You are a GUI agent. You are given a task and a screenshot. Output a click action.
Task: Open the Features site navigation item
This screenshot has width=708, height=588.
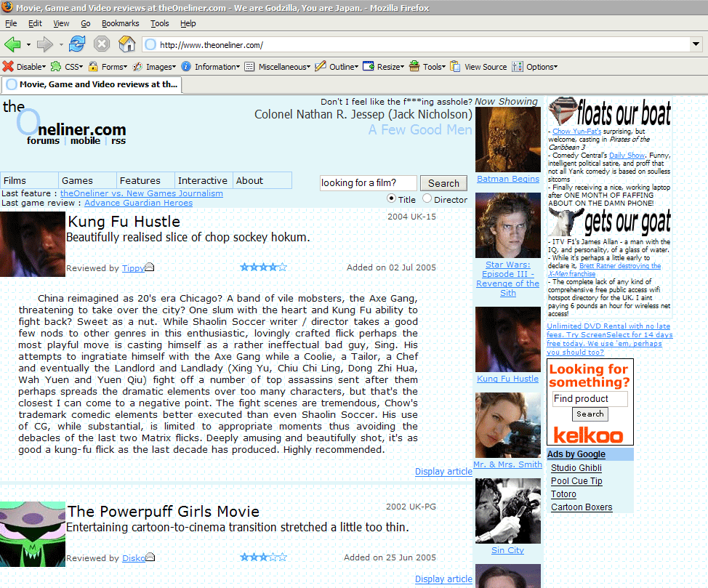[146, 180]
